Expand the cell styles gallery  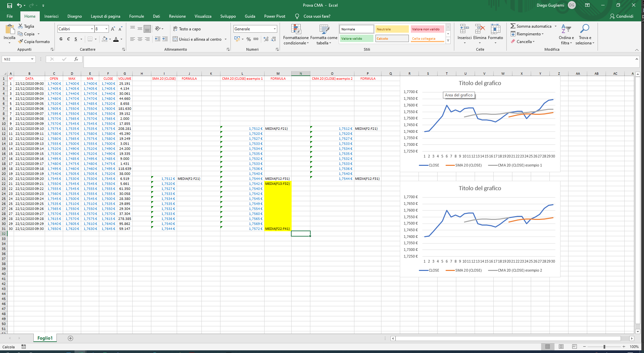coord(448,41)
